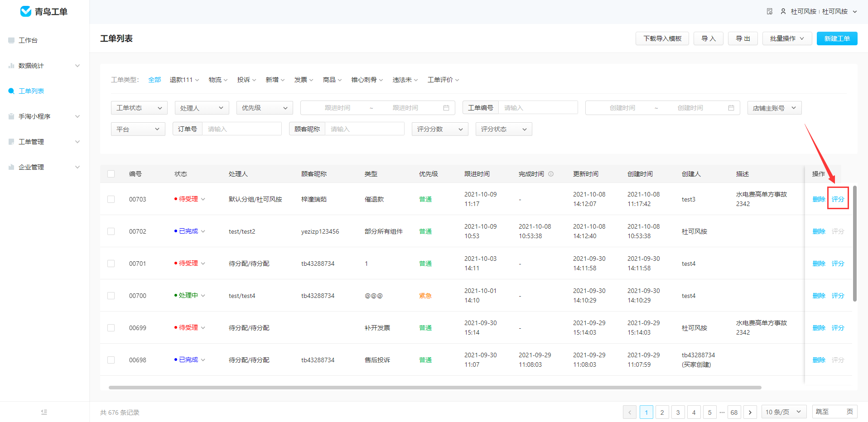Open the 平台 filter dropdown
Viewport: 868px width, 422px height.
[x=138, y=129]
